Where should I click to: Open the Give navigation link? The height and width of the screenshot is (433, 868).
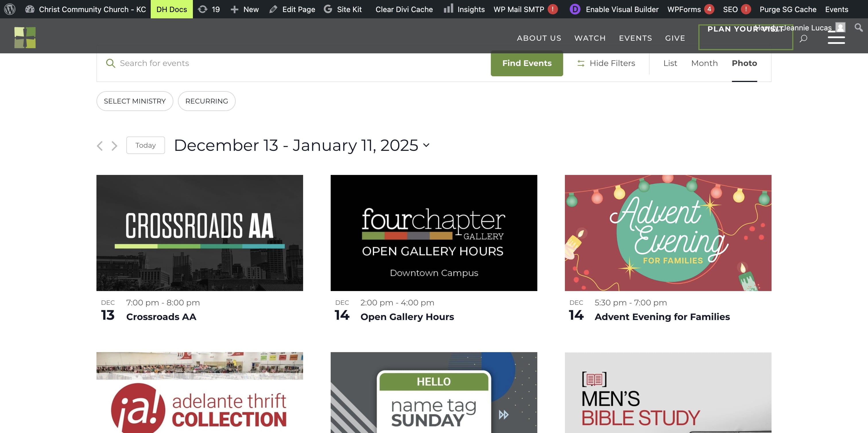(675, 38)
